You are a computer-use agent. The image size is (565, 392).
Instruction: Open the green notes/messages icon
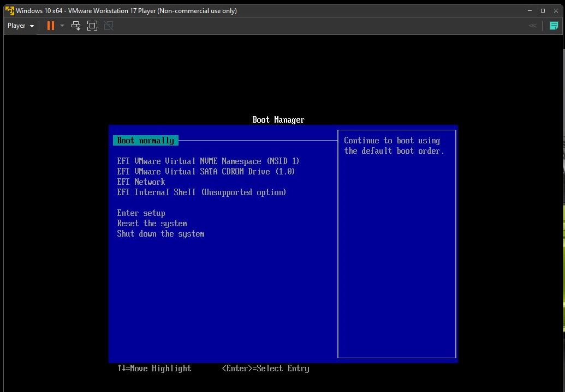[554, 26]
